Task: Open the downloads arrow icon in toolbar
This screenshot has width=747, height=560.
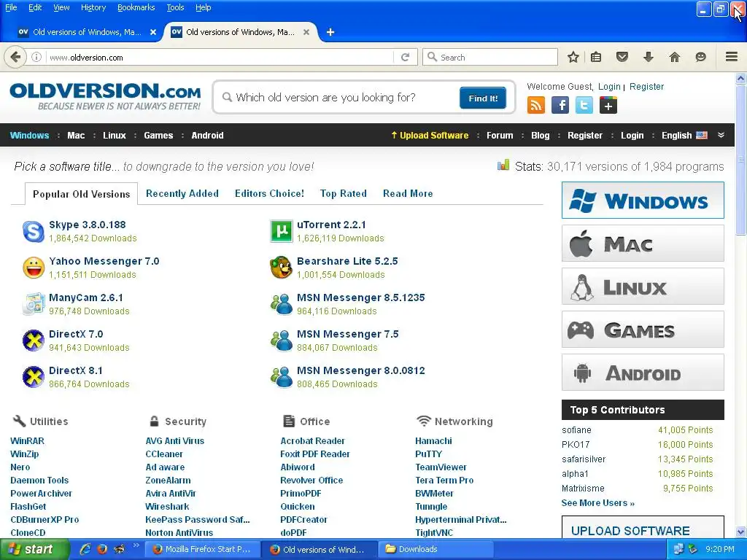Action: (x=648, y=57)
